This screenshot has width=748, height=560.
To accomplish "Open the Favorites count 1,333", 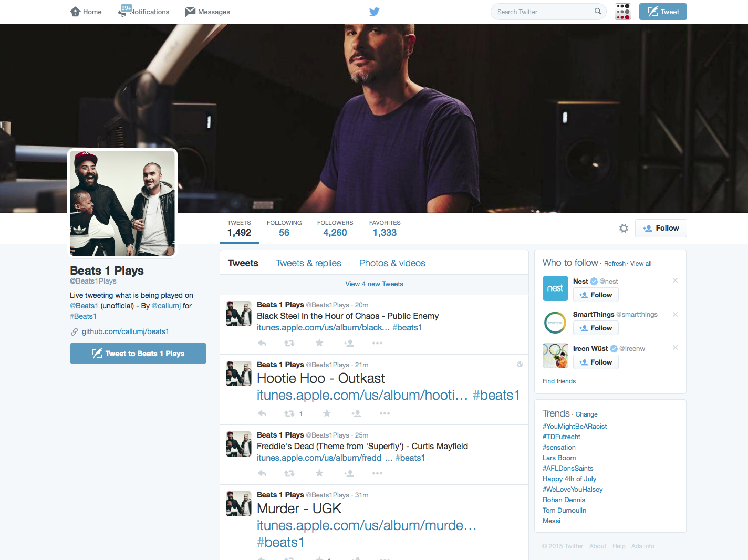I will [385, 229].
